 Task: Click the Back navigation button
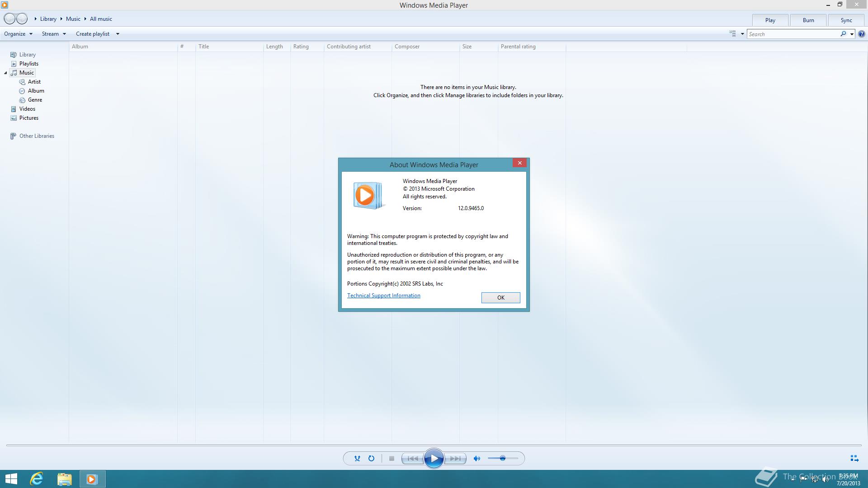[9, 19]
